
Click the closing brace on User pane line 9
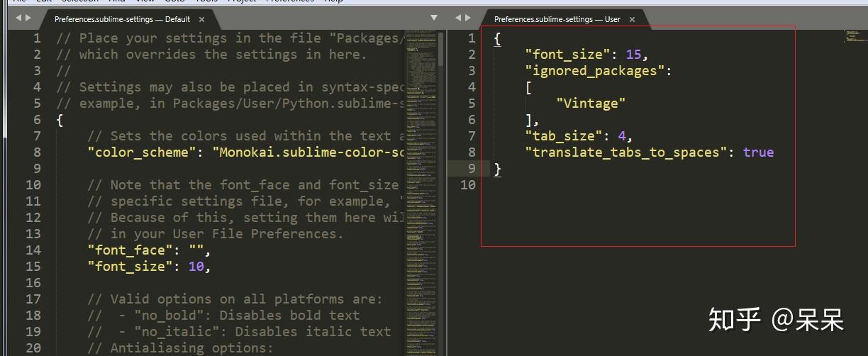pyautogui.click(x=498, y=169)
